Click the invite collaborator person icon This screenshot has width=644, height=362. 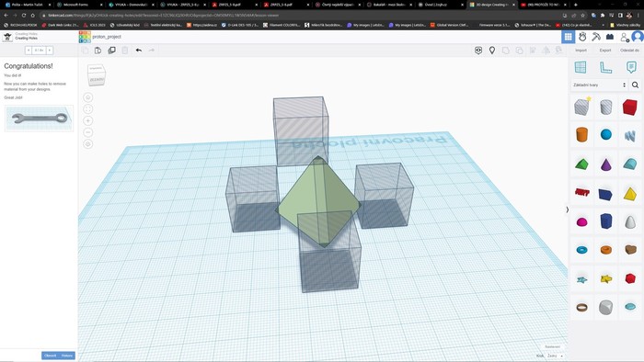point(625,37)
